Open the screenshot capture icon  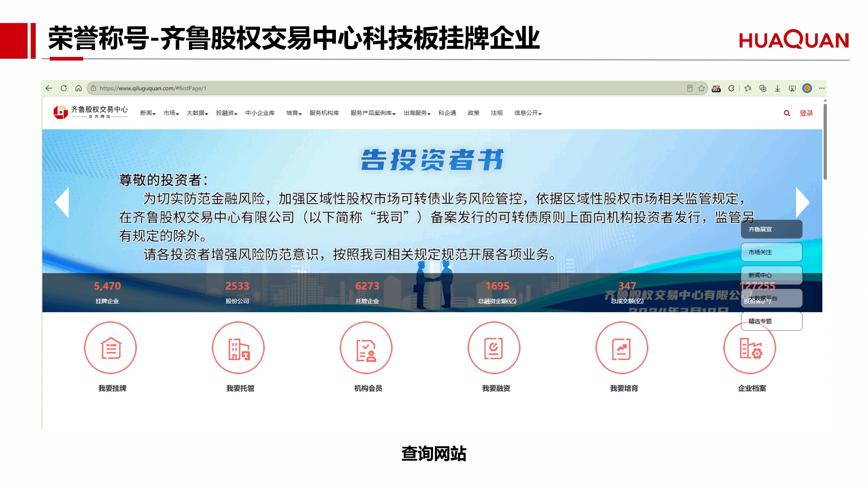pos(792,88)
